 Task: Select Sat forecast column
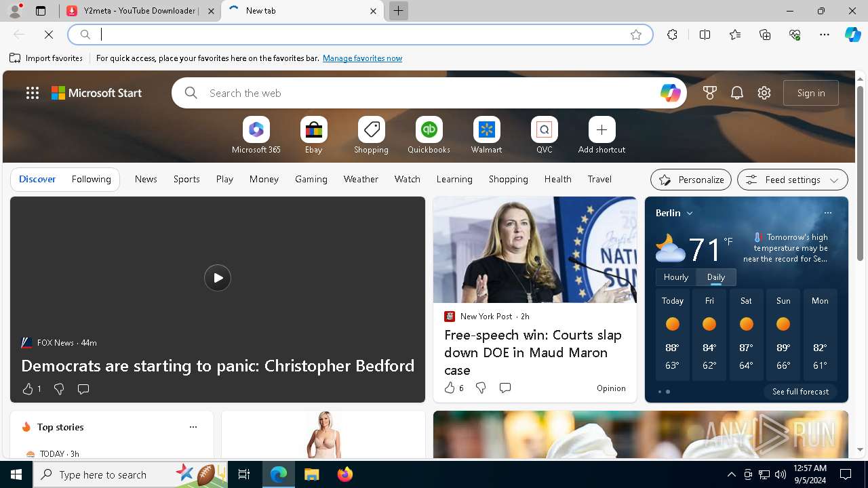coord(746,335)
